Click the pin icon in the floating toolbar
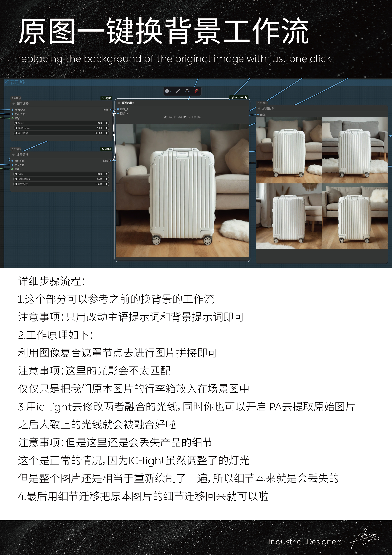 (187, 91)
